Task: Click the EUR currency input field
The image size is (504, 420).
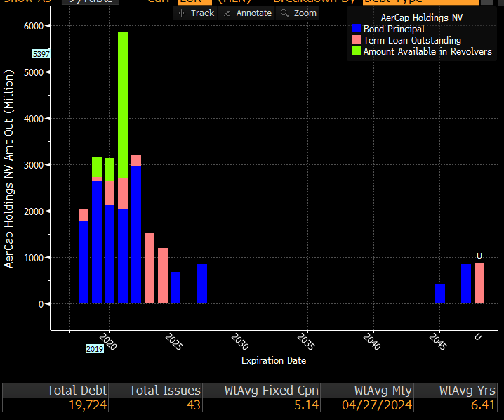Action: coord(194,2)
